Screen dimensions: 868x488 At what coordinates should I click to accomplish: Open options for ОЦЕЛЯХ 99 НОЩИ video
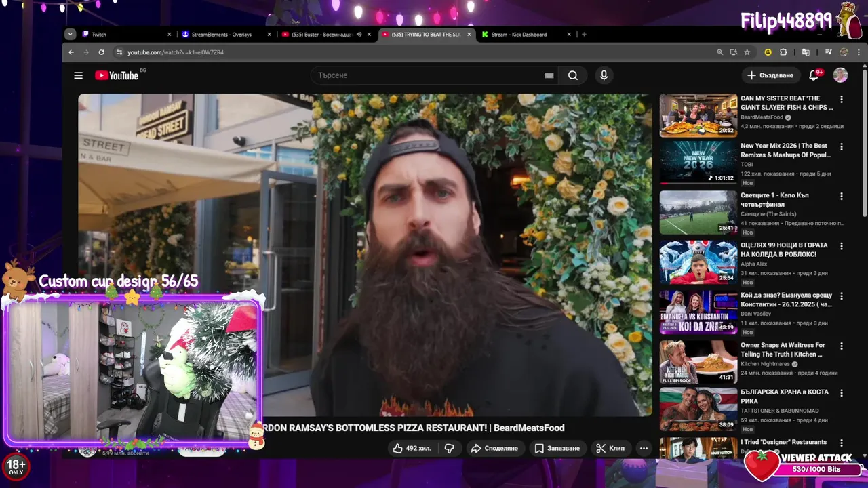click(842, 246)
